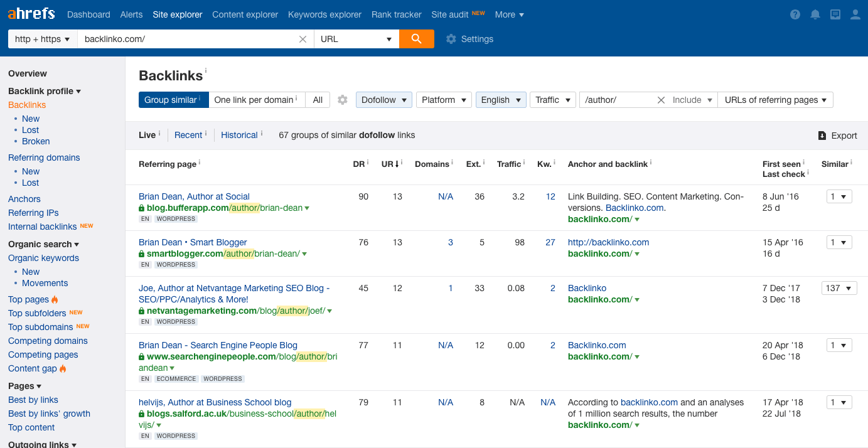868x448 pixels.
Task: Open Best by links' growth in sidebar
Action: tap(49, 413)
